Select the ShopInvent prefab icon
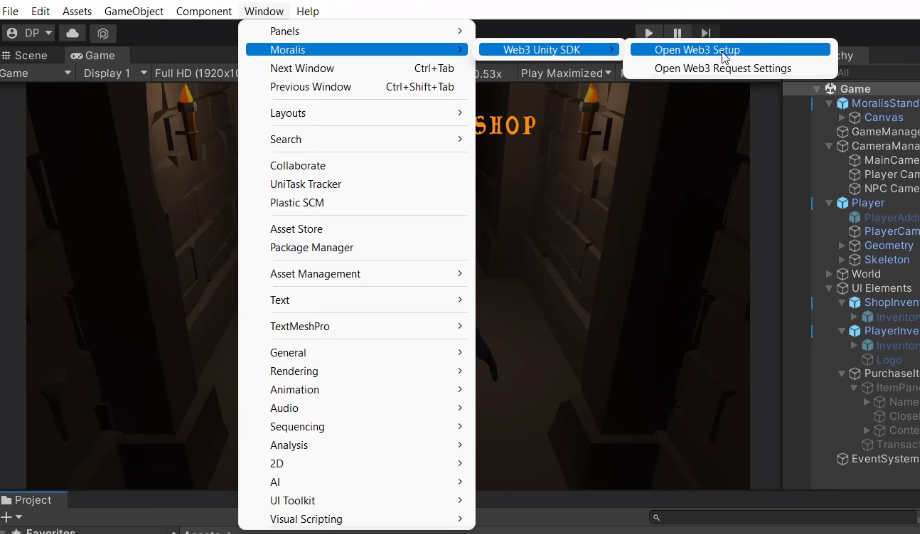 click(855, 302)
